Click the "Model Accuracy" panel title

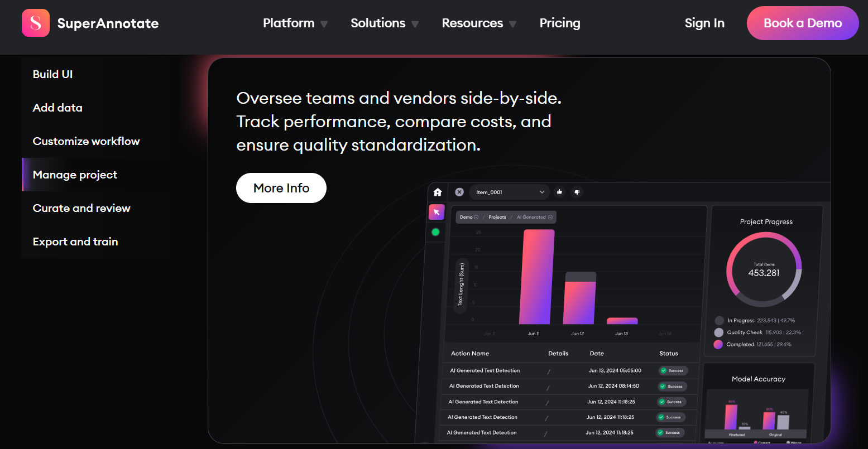tap(759, 379)
